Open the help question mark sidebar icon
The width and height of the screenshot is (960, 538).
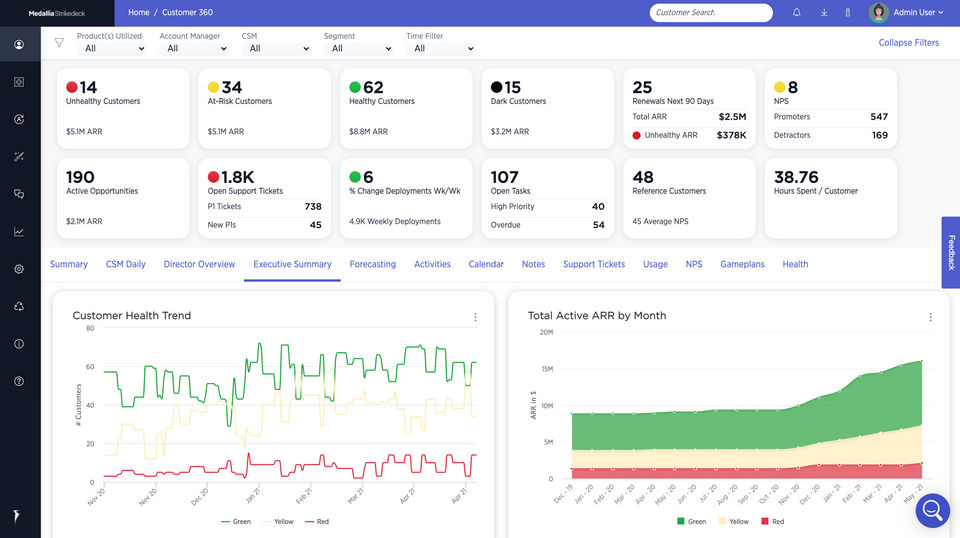(19, 381)
